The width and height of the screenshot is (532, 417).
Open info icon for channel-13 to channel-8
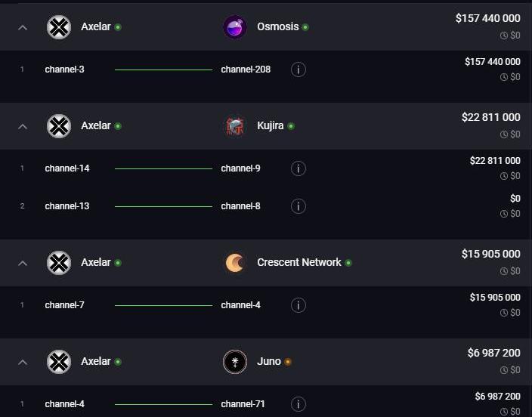coord(298,206)
